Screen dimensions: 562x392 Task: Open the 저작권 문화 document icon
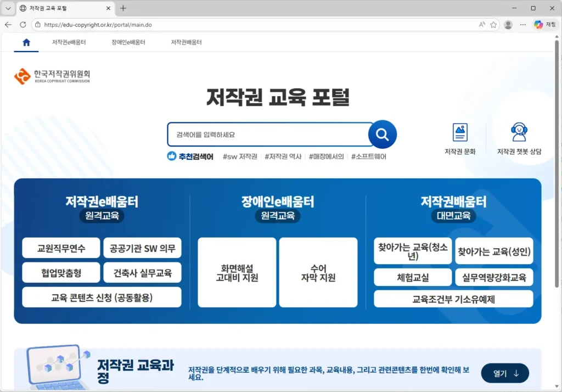[x=460, y=133]
